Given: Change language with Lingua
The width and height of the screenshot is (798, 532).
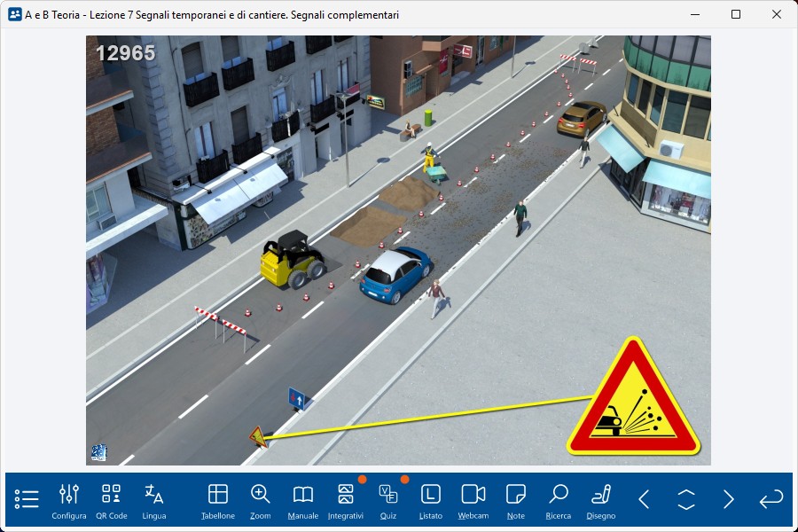Looking at the screenshot, I should click(154, 500).
